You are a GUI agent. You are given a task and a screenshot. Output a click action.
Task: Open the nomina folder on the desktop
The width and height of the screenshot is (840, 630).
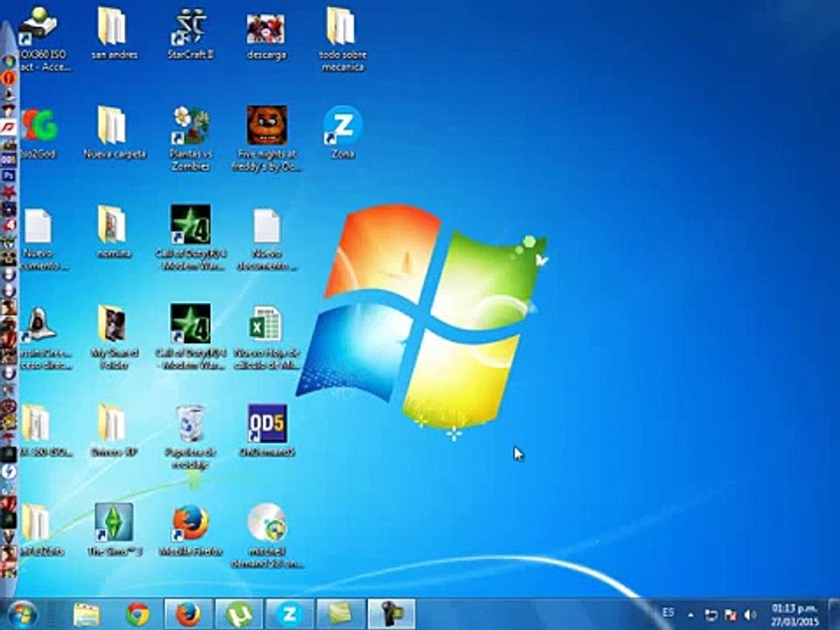click(114, 231)
